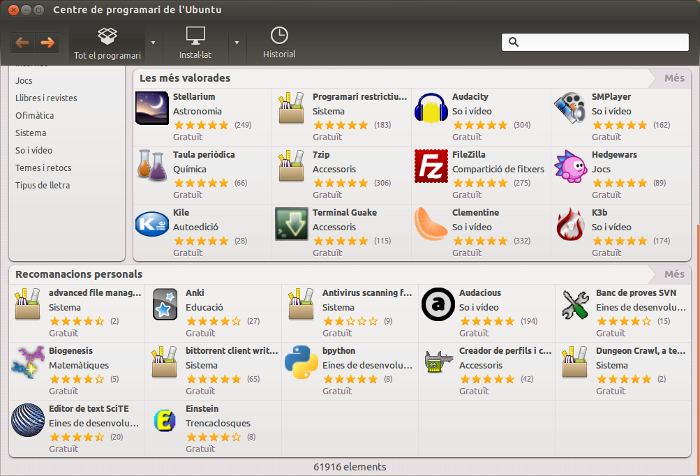Click the Audacious circled-a icon

click(438, 304)
